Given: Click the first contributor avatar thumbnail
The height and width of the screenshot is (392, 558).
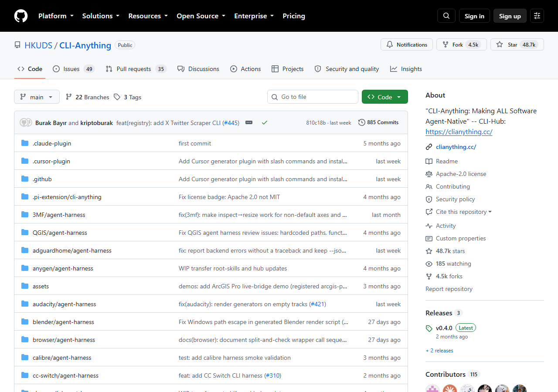Looking at the screenshot, I should pyautogui.click(x=432, y=389).
